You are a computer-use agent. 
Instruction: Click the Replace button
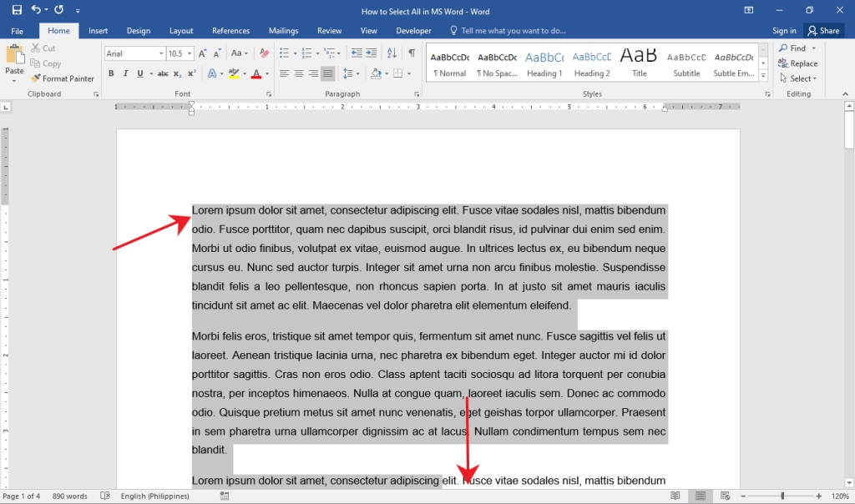tap(798, 63)
